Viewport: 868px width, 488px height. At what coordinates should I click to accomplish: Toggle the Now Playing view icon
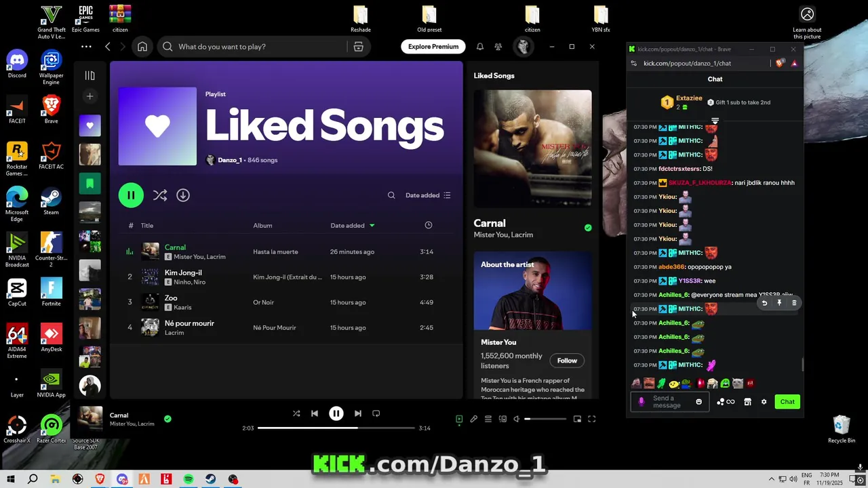point(459,420)
